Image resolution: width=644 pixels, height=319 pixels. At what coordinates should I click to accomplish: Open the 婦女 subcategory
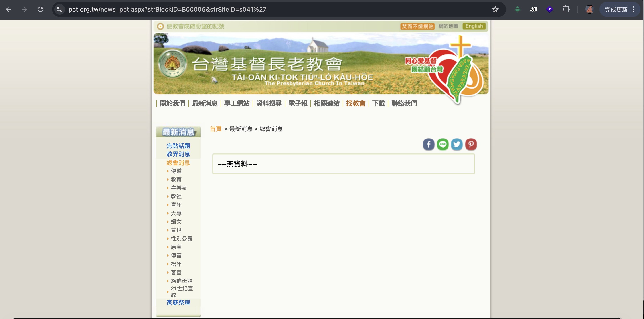pyautogui.click(x=176, y=222)
